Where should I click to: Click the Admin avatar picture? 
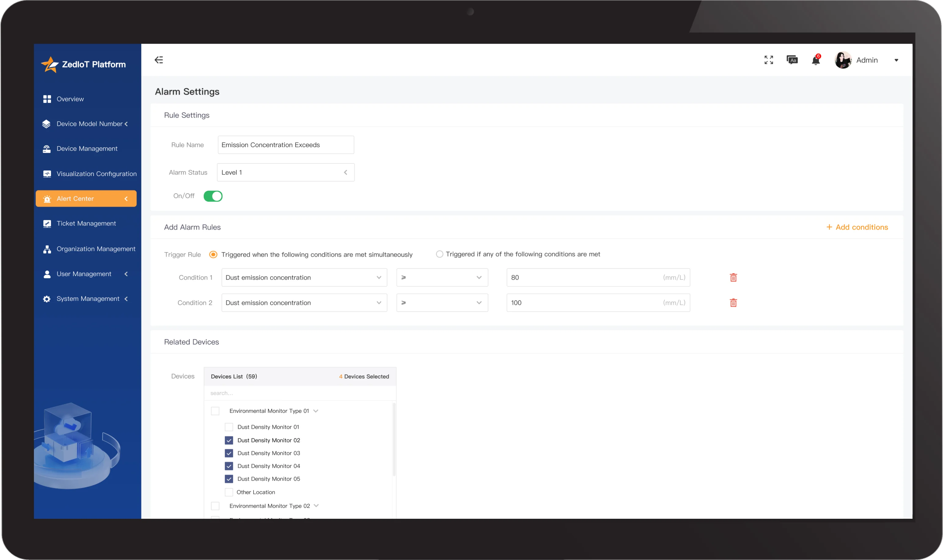click(843, 60)
